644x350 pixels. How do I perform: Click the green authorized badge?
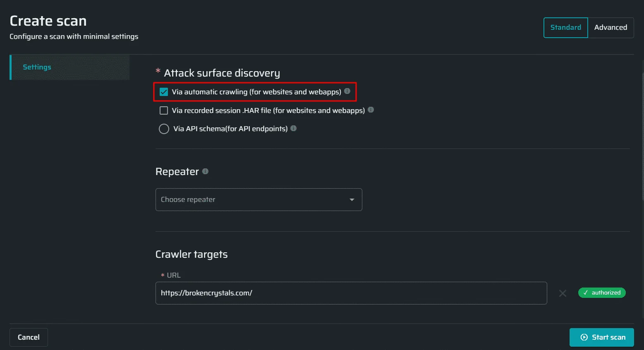(602, 292)
